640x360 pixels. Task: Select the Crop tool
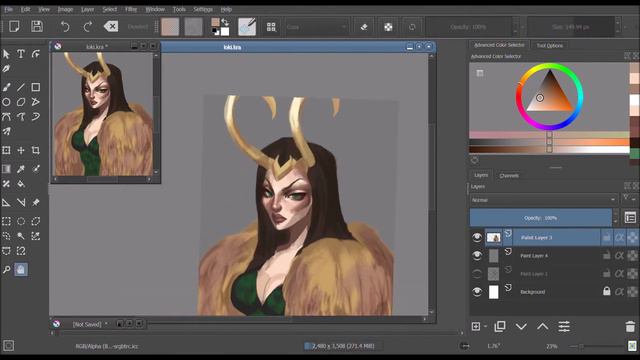[x=36, y=150]
